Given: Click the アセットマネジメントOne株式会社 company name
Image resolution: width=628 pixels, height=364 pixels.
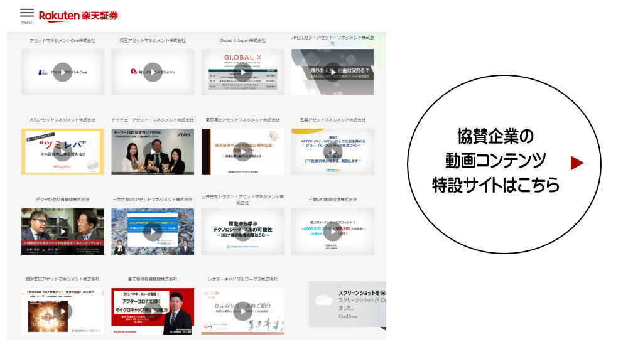Looking at the screenshot, I should click(62, 40).
